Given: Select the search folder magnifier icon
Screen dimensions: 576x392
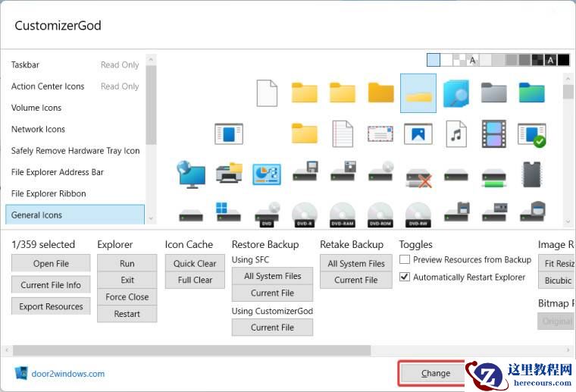Looking at the screenshot, I should tap(456, 93).
